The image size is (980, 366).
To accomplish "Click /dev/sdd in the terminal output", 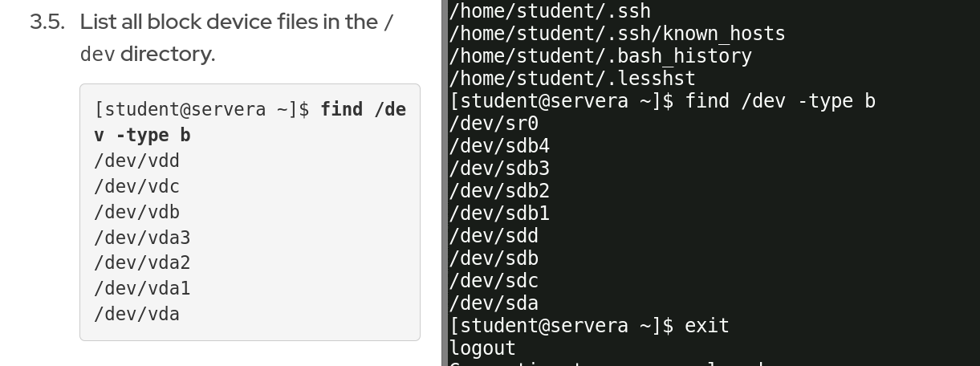I will tap(494, 236).
